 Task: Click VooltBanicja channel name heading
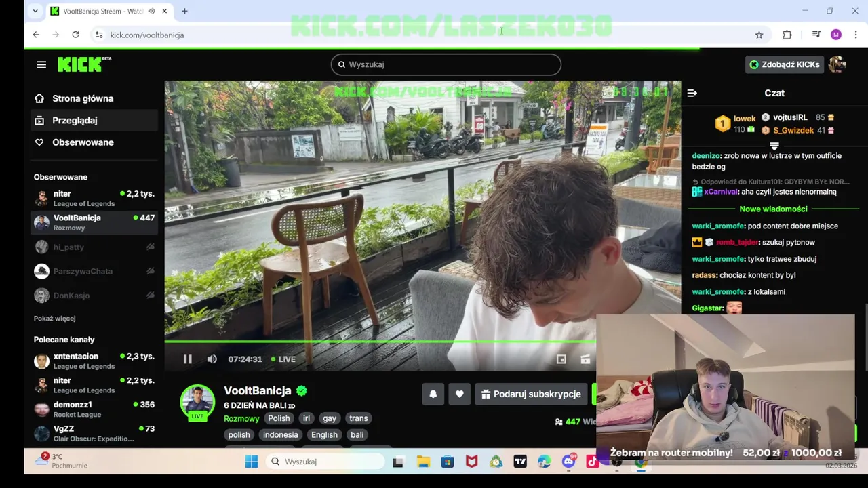coord(258,390)
